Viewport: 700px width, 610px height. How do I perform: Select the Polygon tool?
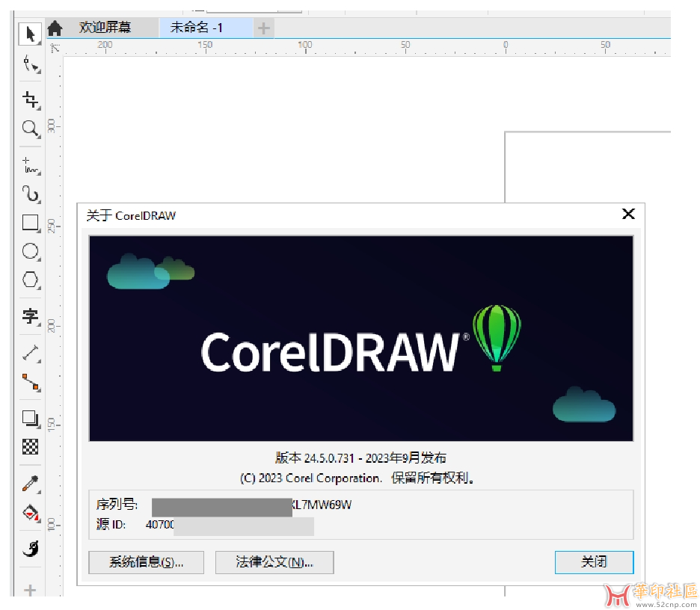click(30, 280)
